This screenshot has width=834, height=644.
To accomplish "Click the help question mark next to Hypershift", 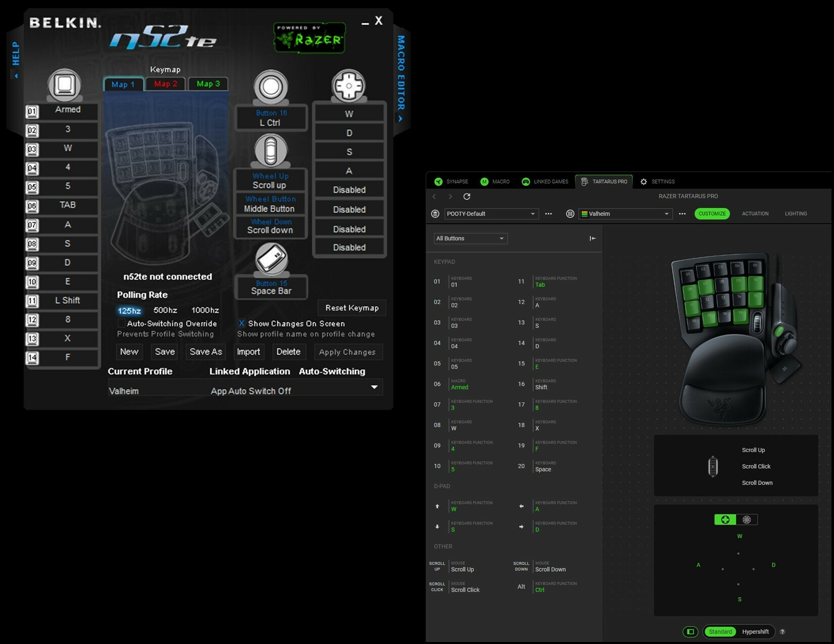I will (782, 632).
